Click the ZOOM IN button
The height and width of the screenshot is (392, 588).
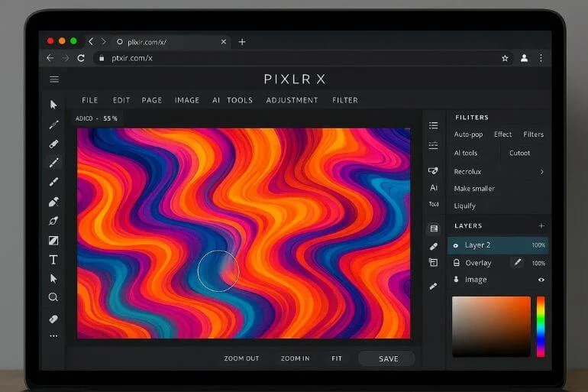[x=296, y=358]
